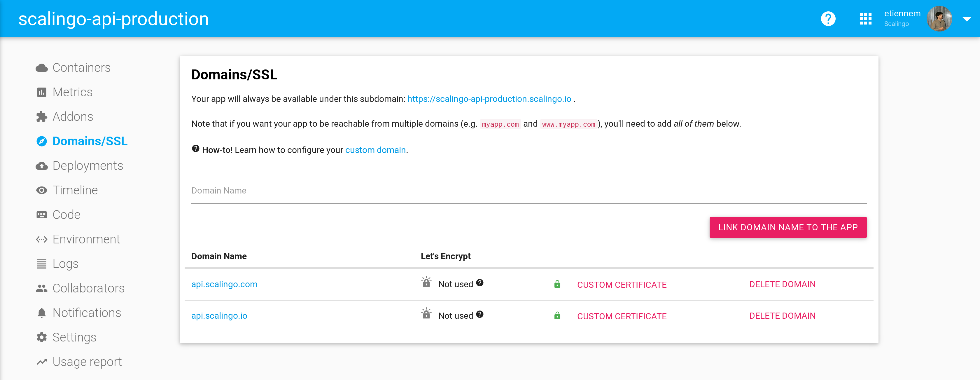Click the Logs lines icon

pos(41,264)
